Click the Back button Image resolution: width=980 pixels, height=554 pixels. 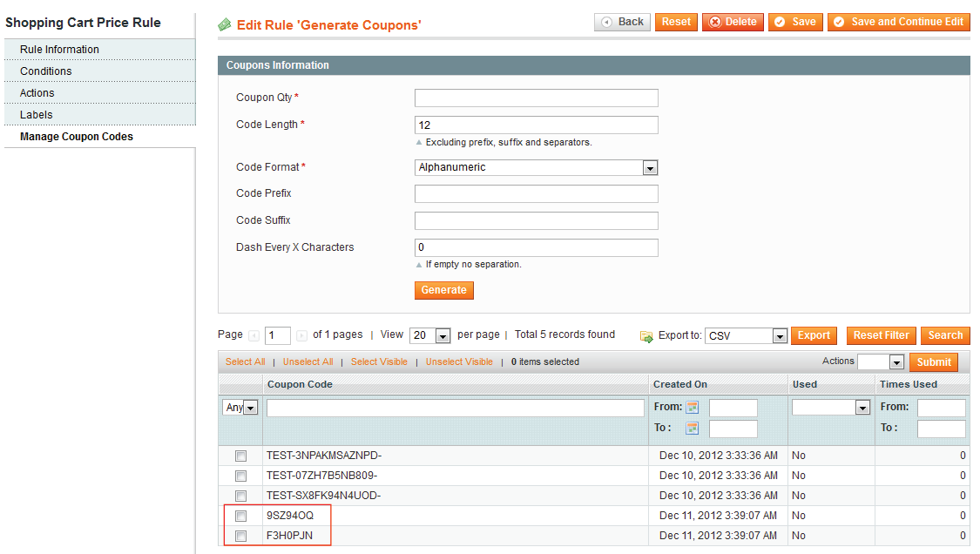[x=622, y=22]
